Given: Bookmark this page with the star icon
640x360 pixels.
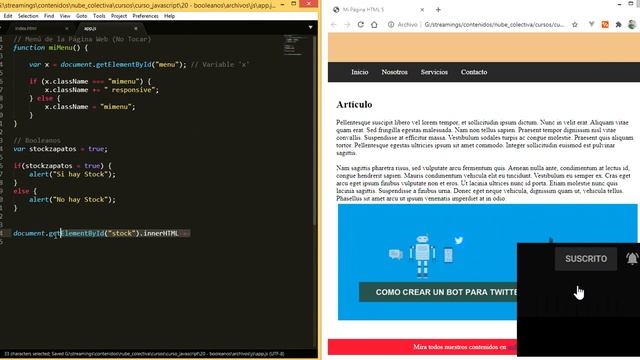Looking at the screenshot, I should tap(575, 24).
